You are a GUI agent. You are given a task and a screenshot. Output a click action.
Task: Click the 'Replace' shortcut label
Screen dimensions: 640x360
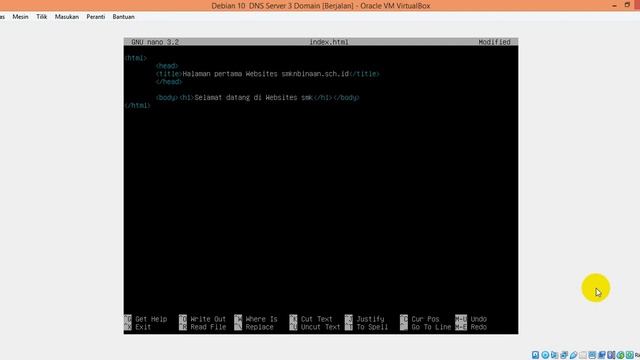click(x=259, y=327)
